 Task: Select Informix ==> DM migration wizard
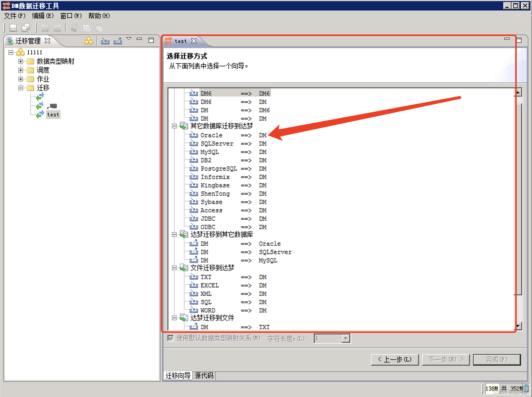click(x=228, y=177)
